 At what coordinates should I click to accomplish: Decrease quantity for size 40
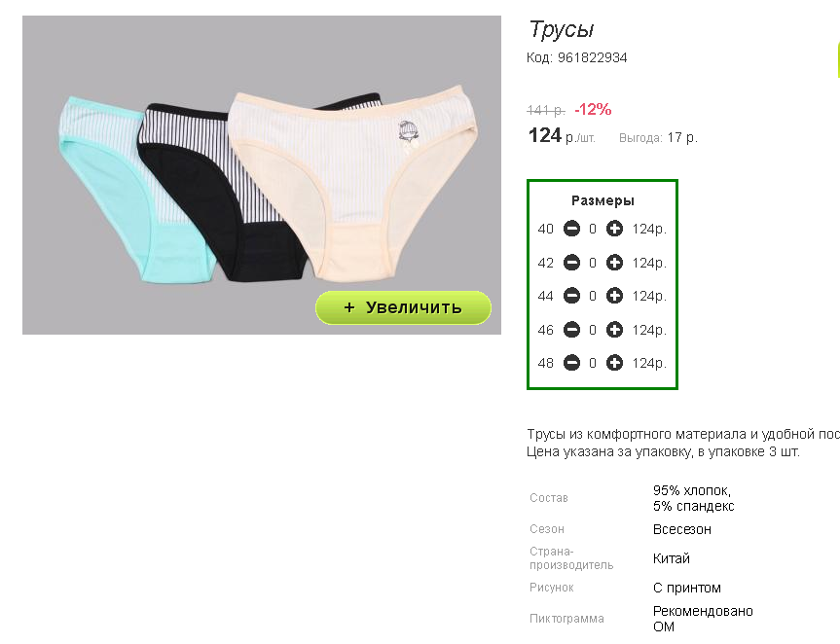tap(571, 230)
